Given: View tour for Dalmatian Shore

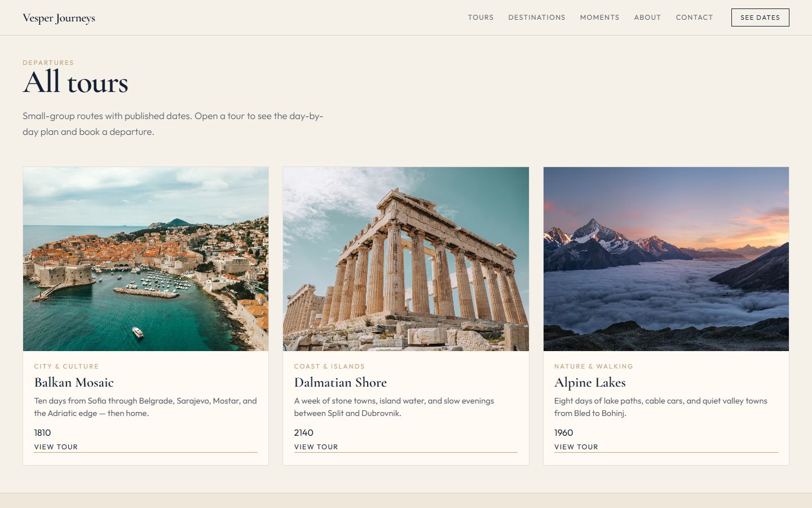Looking at the screenshot, I should pyautogui.click(x=405, y=447).
